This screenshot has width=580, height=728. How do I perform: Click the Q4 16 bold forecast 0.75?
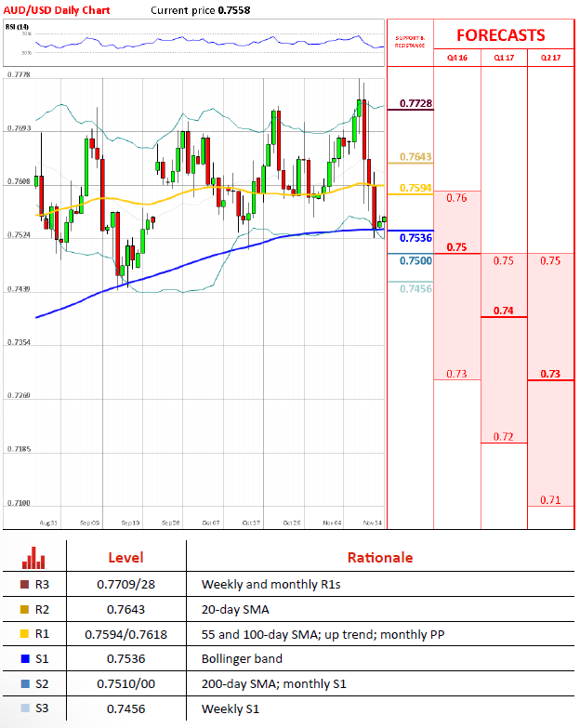click(x=456, y=247)
